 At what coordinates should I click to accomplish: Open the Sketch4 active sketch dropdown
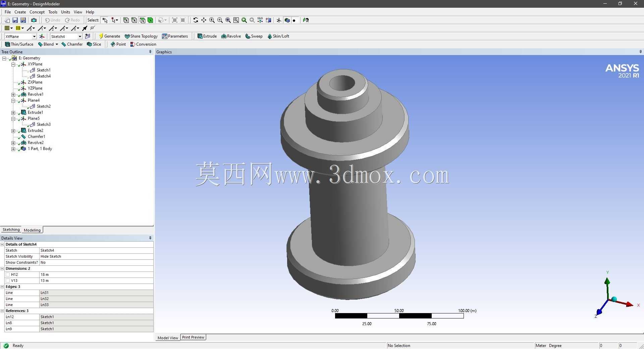click(80, 36)
